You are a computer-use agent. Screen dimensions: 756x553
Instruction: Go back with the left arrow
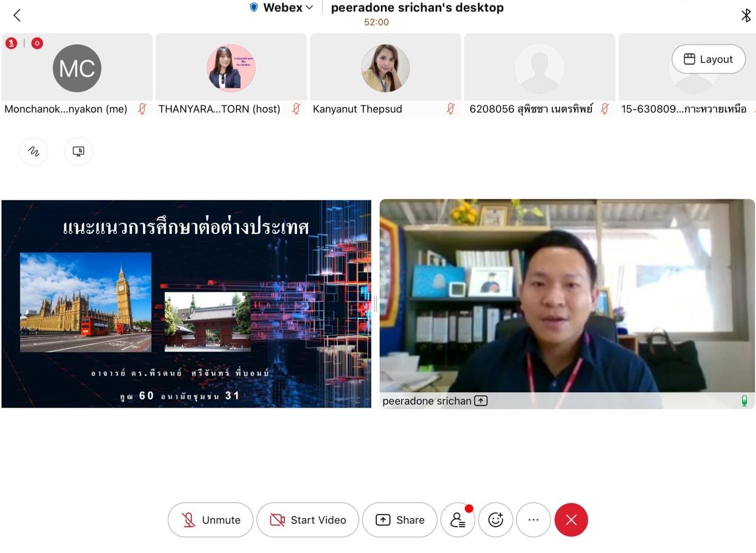click(x=17, y=15)
